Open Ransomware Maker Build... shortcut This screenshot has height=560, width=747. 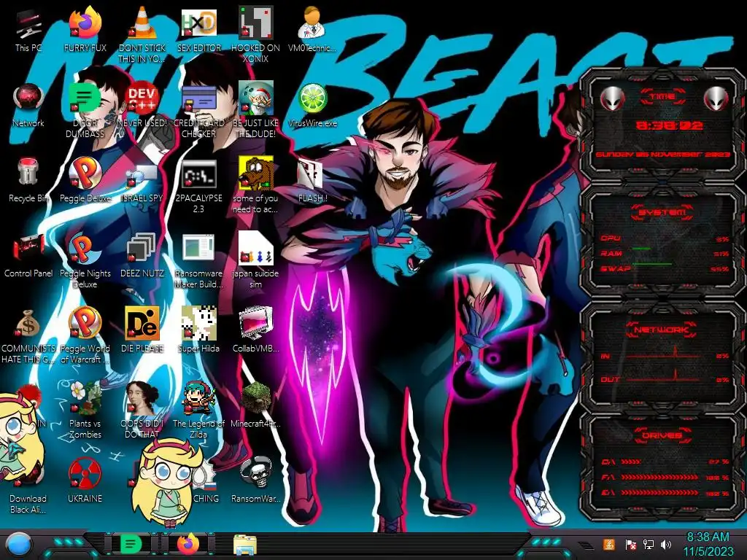198,262
